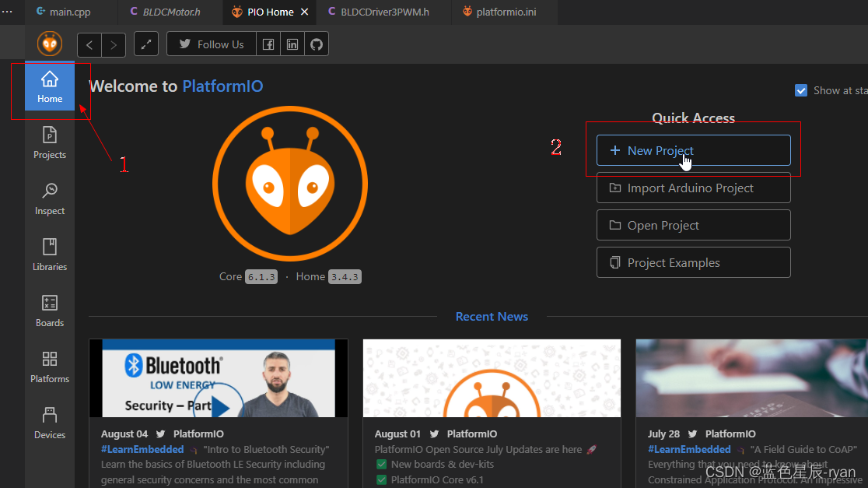Open PlatformIO's GitHub page via toolbar icon
The height and width of the screenshot is (488, 868).
click(x=316, y=44)
